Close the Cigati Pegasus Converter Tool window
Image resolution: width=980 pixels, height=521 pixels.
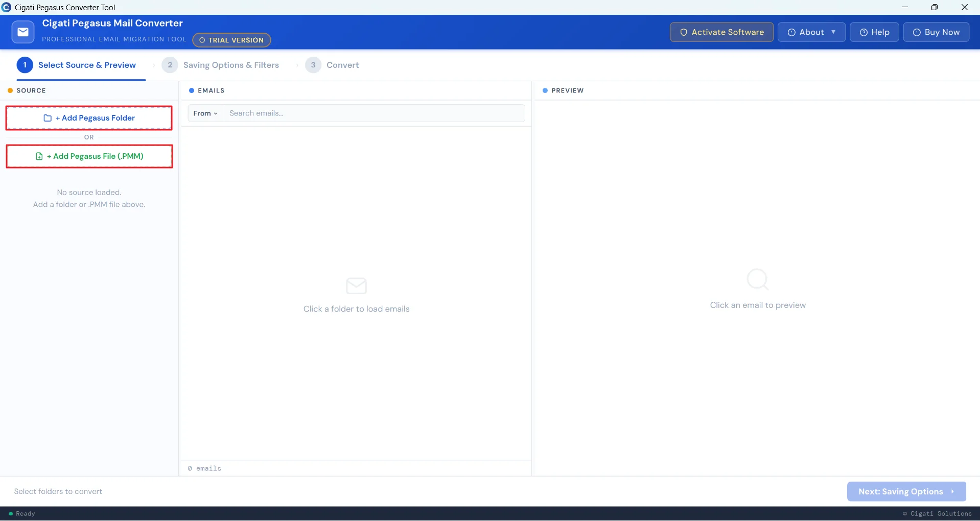[965, 7]
